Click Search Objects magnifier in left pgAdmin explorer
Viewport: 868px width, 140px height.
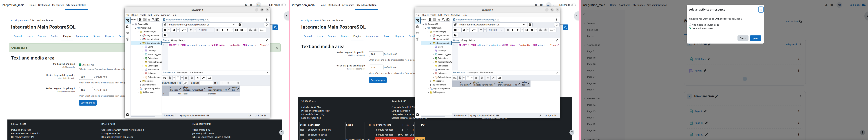tap(153, 20)
